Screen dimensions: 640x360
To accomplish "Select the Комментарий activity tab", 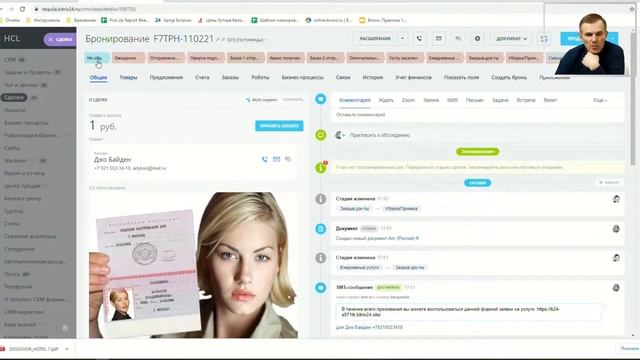I will click(x=355, y=100).
